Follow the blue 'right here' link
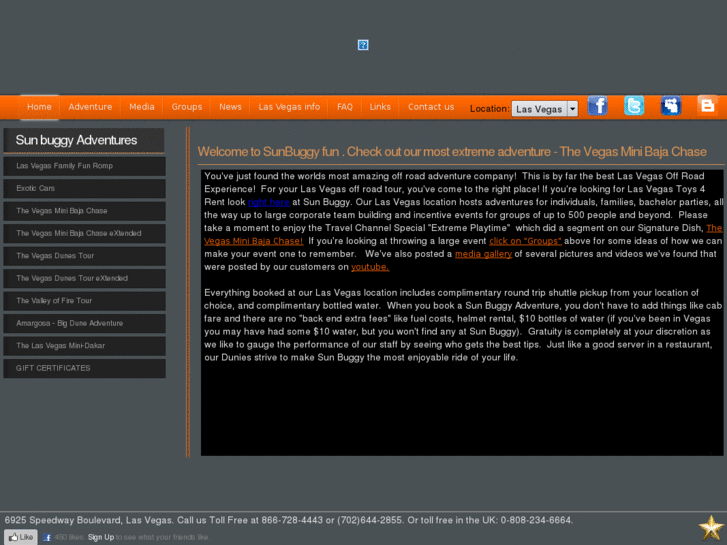The image size is (727, 545). click(269, 202)
